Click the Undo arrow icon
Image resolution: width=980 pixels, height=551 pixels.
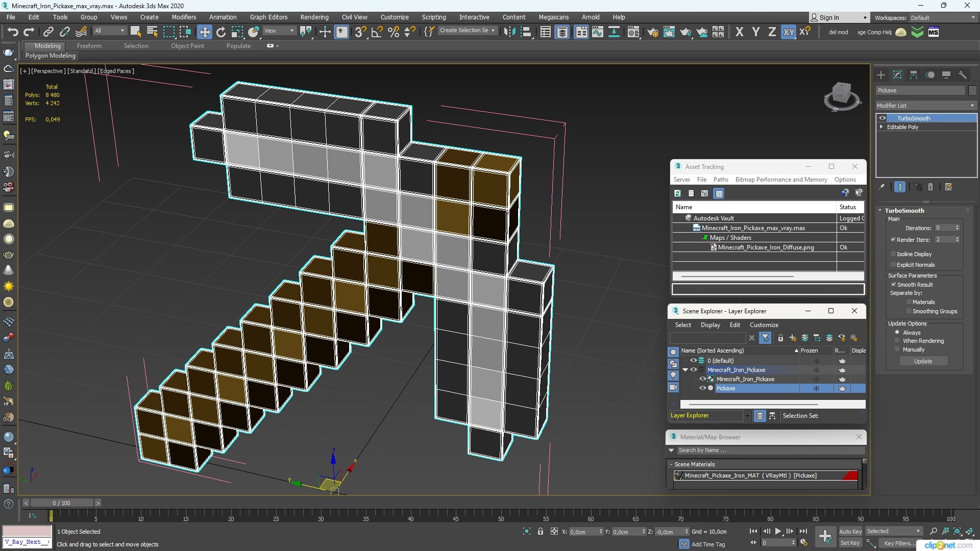pos(13,32)
